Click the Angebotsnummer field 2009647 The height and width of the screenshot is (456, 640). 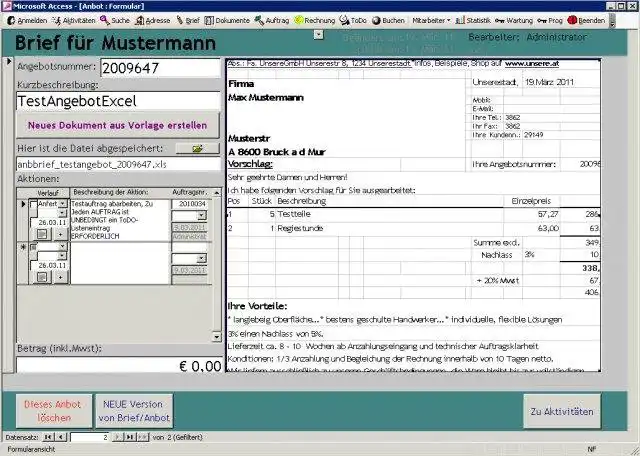160,68
